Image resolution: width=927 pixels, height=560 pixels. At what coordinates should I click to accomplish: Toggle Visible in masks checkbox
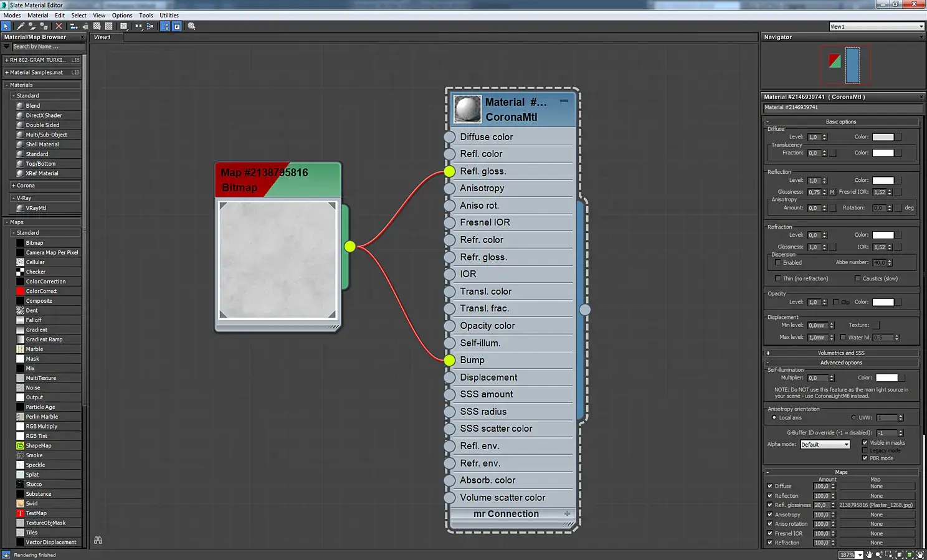(x=865, y=443)
